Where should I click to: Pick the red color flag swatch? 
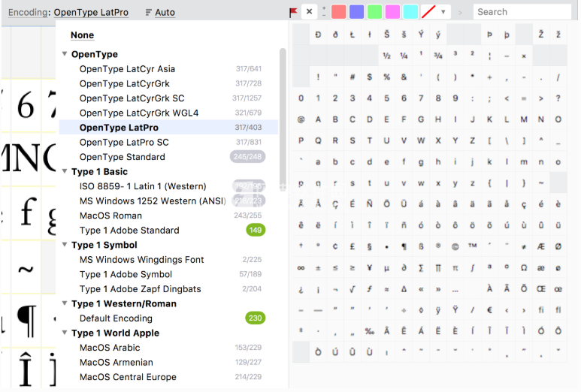click(x=339, y=12)
